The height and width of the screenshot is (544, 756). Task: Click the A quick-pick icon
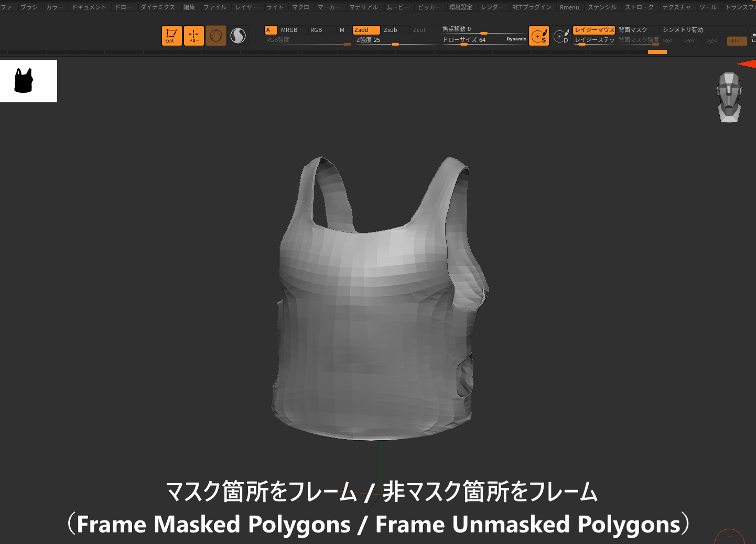point(270,30)
